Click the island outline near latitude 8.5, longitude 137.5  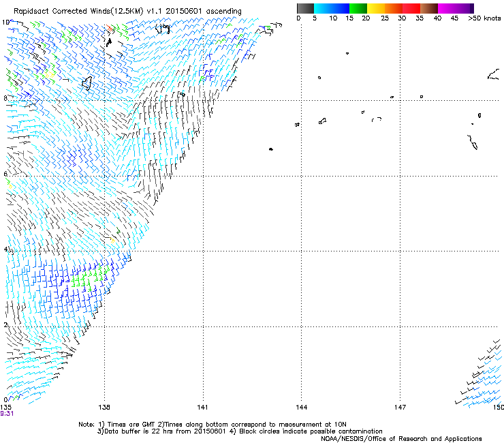click(86, 83)
